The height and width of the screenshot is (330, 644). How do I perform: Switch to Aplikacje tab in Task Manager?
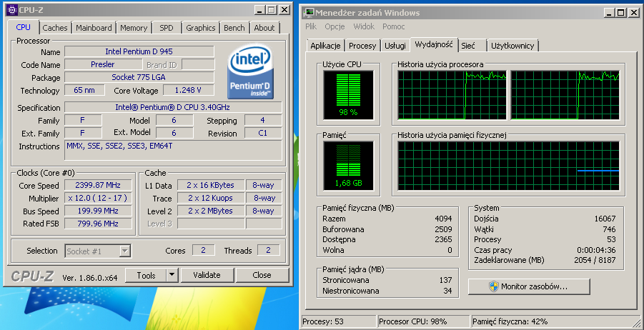(x=325, y=46)
